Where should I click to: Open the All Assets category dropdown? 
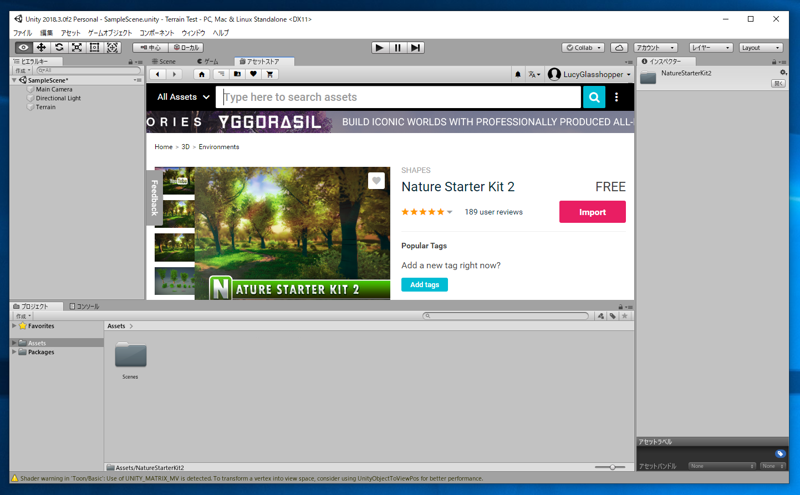click(x=183, y=97)
